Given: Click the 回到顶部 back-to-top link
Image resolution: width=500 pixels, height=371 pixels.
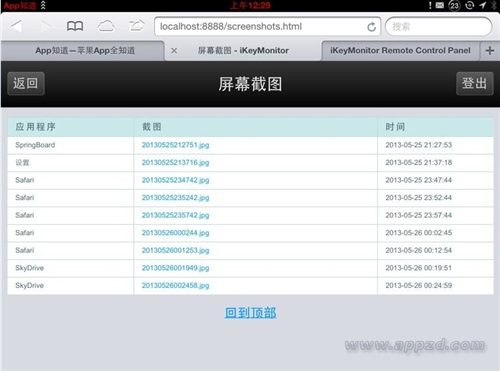Looking at the screenshot, I should click(x=250, y=313).
